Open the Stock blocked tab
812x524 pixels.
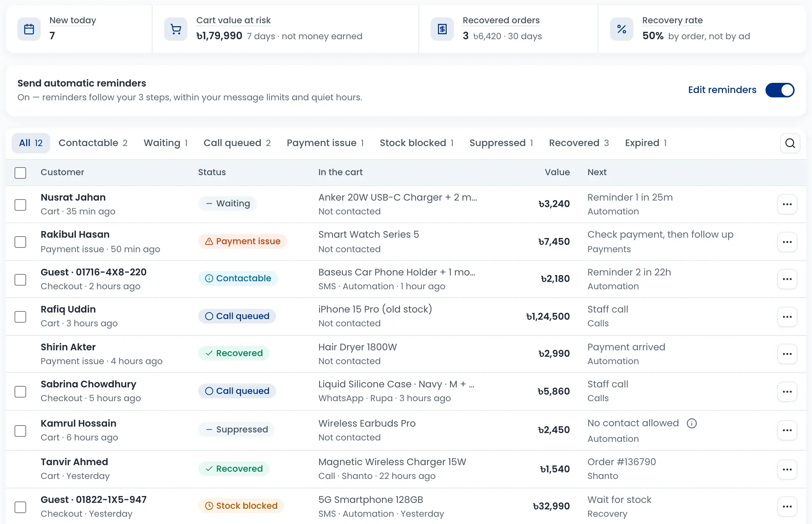coord(417,143)
